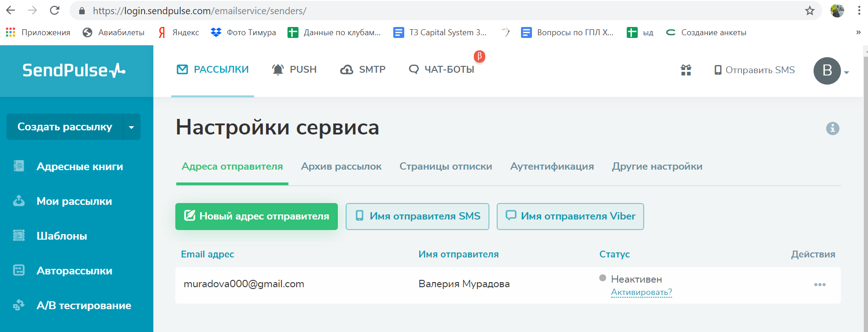Click the SendPulse logo
The image size is (868, 332).
74,70
